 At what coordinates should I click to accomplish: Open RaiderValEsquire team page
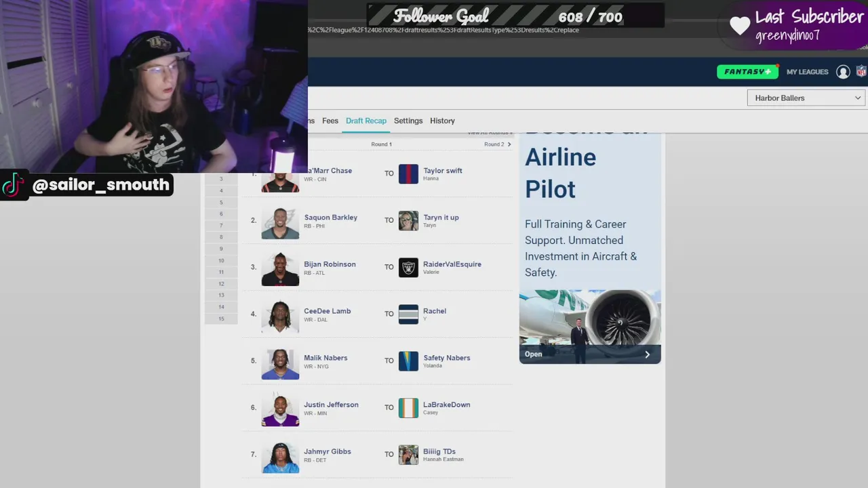pyautogui.click(x=452, y=264)
